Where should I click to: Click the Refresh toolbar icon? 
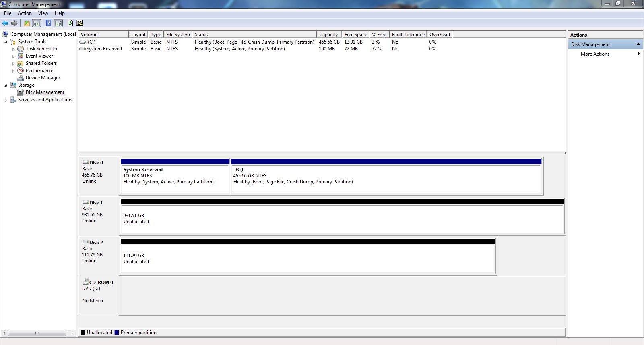(70, 23)
